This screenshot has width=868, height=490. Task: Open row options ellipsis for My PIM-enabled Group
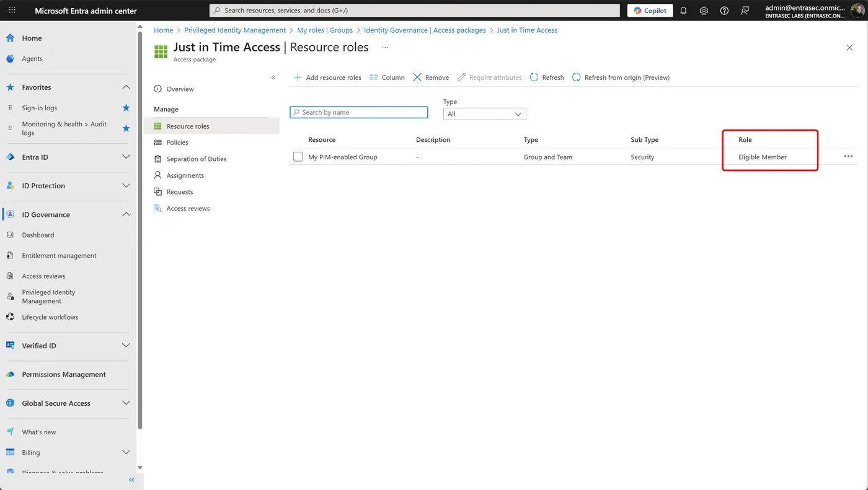pos(848,157)
